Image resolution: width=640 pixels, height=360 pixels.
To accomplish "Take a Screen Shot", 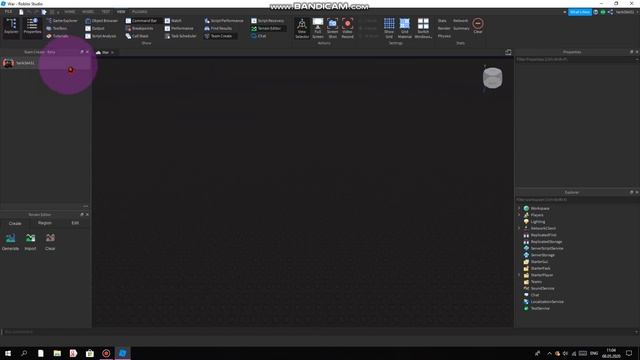I will [333, 28].
